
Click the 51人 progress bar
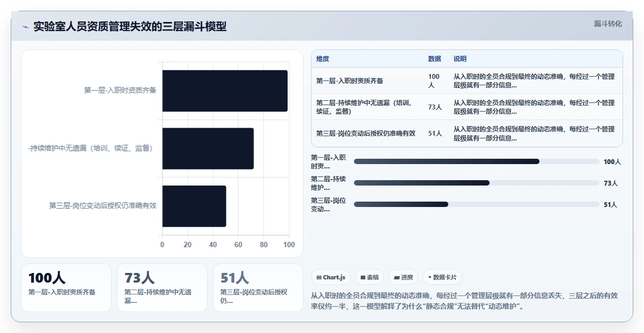(x=476, y=204)
